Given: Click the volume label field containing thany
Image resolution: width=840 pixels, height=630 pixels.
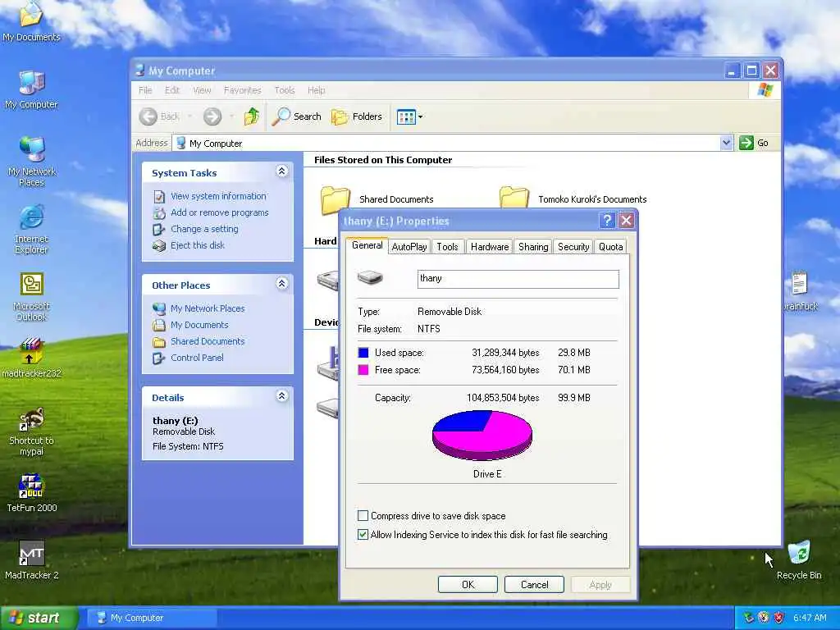Looking at the screenshot, I should [x=518, y=279].
